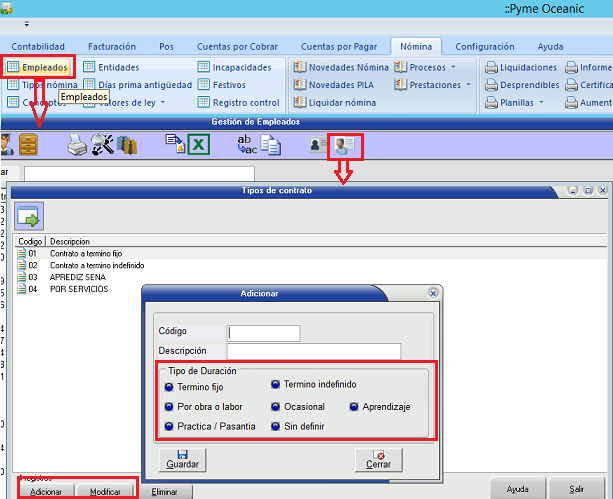Click the Excel export icon
The image size is (613, 499).
point(198,144)
